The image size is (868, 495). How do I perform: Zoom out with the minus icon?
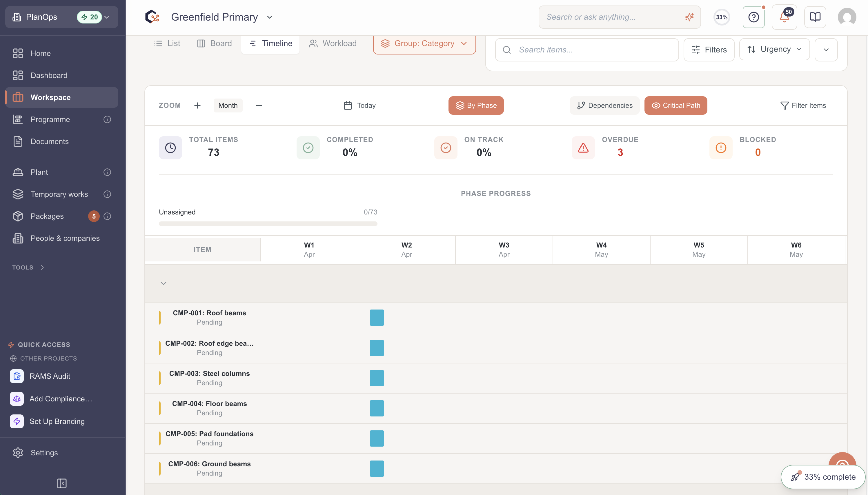[259, 105]
